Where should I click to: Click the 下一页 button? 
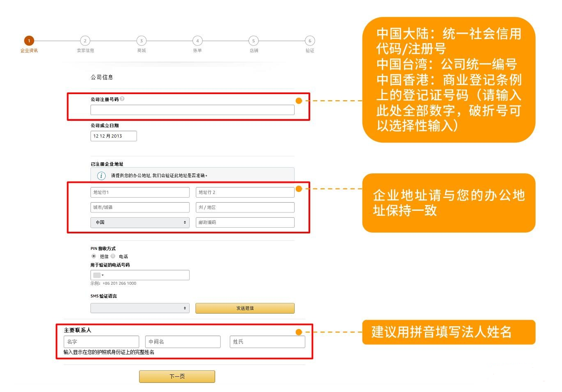pyautogui.click(x=177, y=376)
